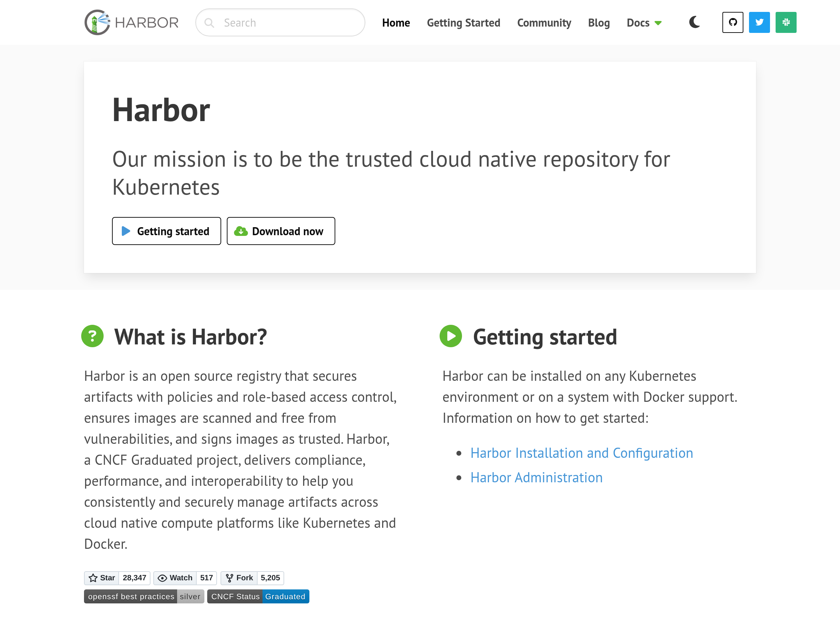
Task: Open the Slack icon link
Action: (786, 22)
